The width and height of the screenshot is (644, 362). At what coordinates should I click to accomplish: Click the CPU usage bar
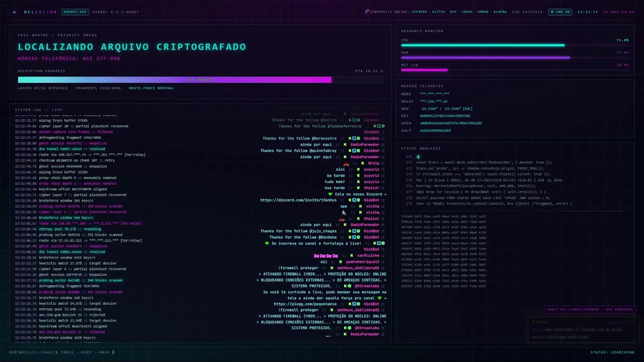[x=515, y=45]
